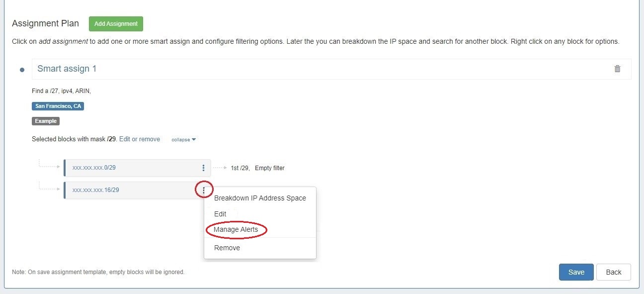Select the xxx.xxx.xxx.0/29 block
The height and width of the screenshot is (294, 644).
tap(94, 168)
